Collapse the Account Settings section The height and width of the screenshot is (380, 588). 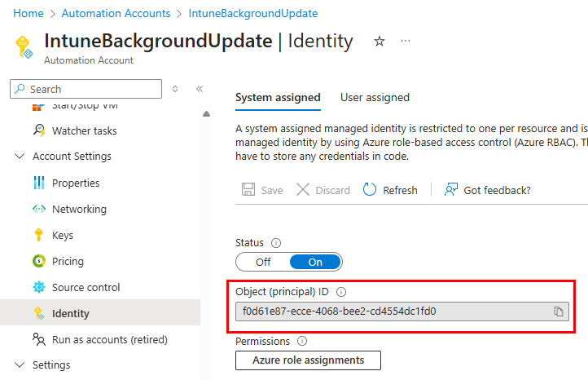pyautogui.click(x=20, y=157)
